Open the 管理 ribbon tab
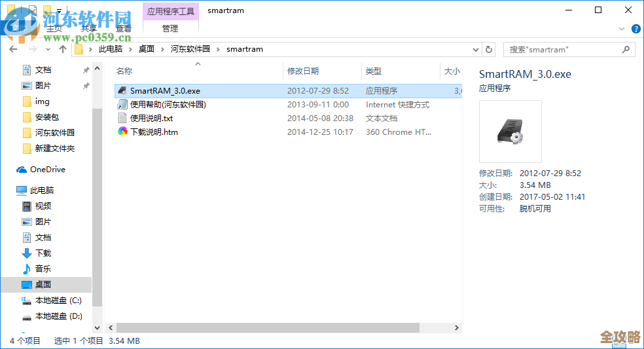 [170, 28]
